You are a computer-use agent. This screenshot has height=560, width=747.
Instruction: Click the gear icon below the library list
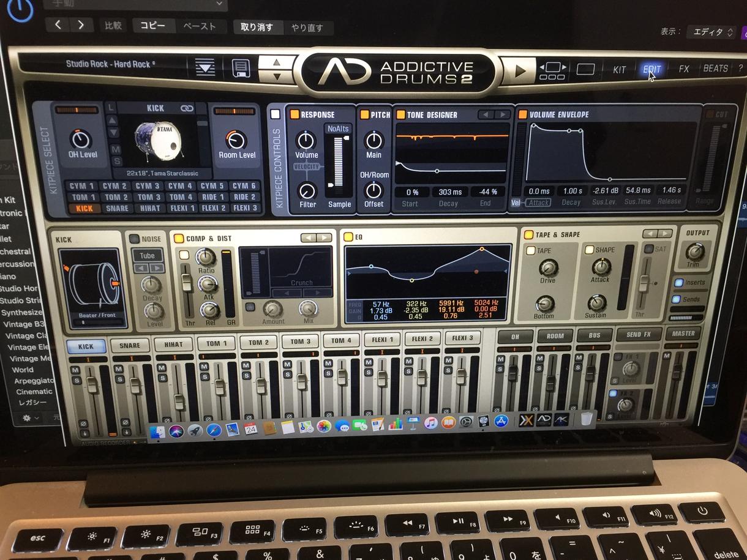26,418
